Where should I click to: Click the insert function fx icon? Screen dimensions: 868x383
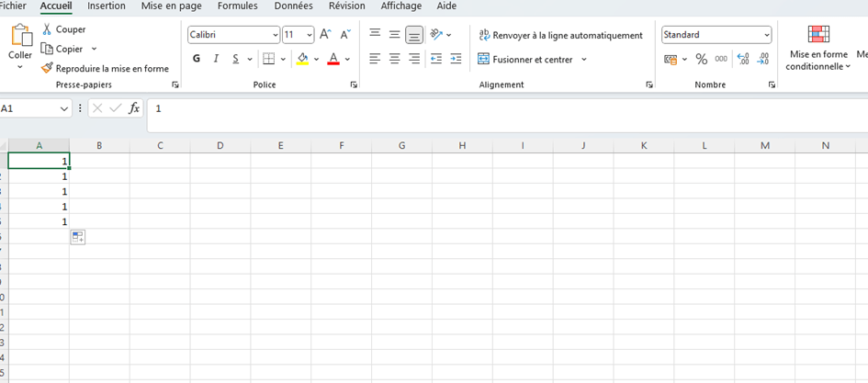pyautogui.click(x=134, y=108)
